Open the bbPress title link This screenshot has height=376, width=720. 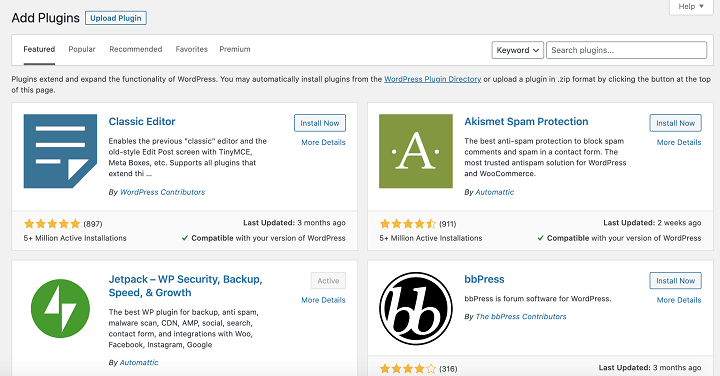point(484,279)
